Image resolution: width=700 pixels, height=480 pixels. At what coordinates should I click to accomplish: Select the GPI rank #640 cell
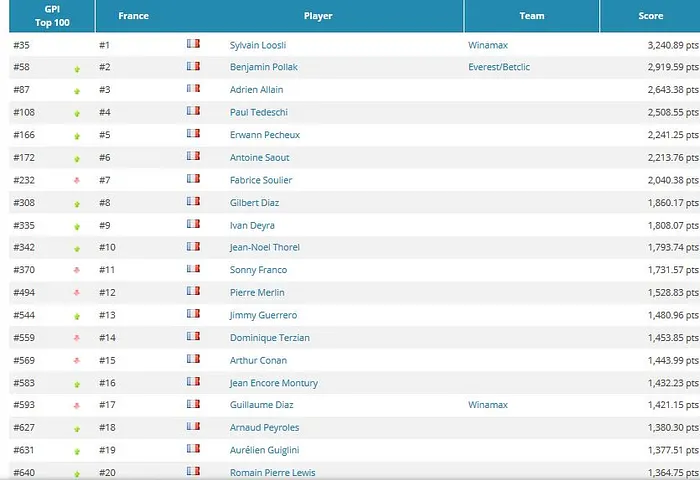pyautogui.click(x=24, y=473)
